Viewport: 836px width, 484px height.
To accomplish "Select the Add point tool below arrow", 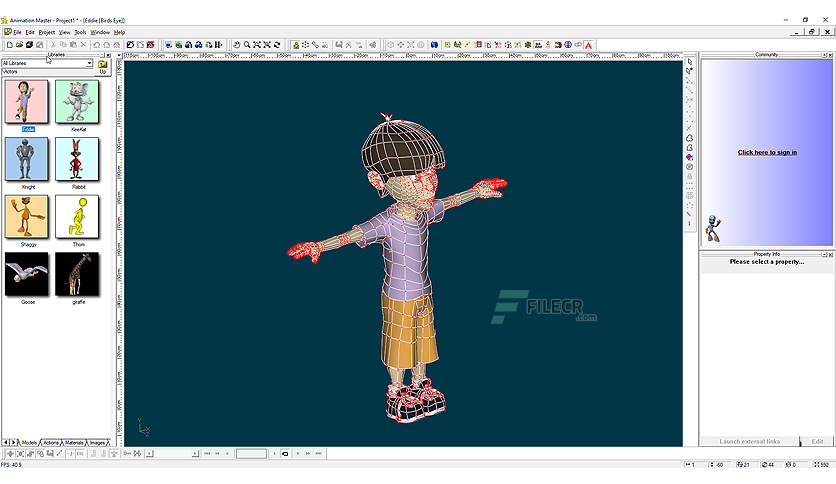I will [689, 71].
